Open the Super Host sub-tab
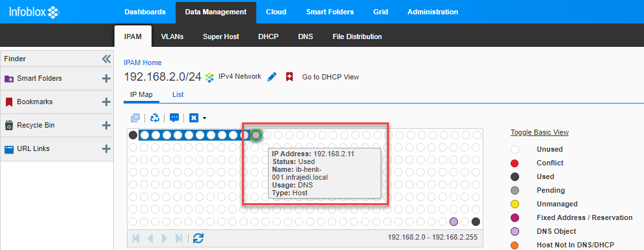 tap(221, 36)
